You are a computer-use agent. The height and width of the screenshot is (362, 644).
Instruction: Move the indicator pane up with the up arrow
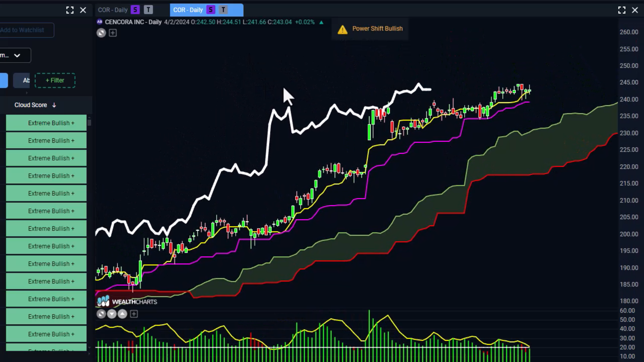(122, 314)
